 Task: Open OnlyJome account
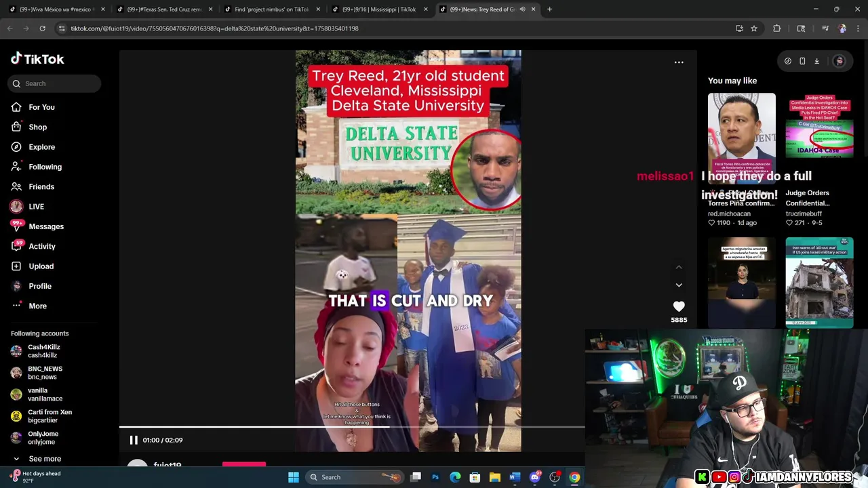tap(43, 438)
